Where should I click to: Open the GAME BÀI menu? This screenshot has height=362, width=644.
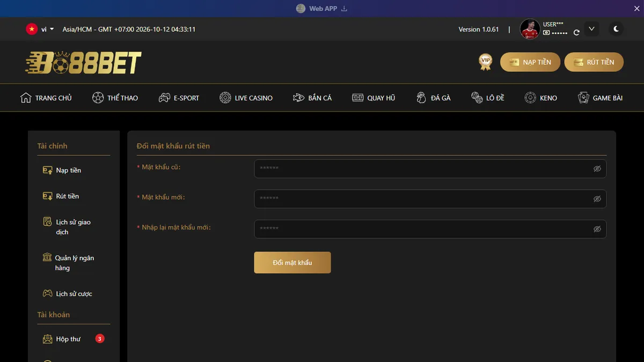(x=600, y=98)
